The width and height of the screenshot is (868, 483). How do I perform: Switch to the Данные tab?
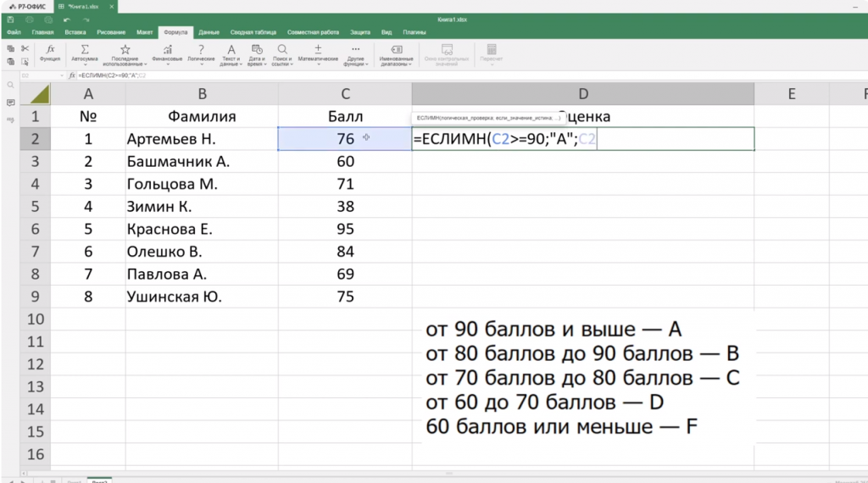click(209, 32)
